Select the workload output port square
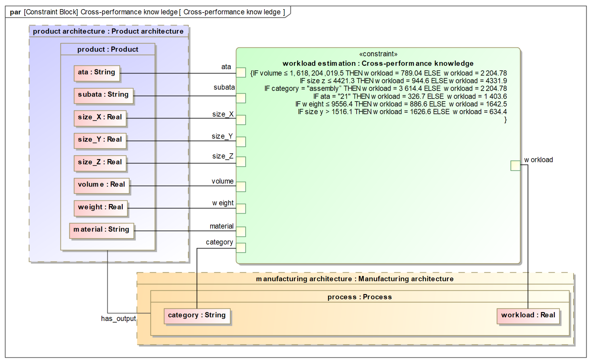Screen dimensions: 591x364 (515, 166)
